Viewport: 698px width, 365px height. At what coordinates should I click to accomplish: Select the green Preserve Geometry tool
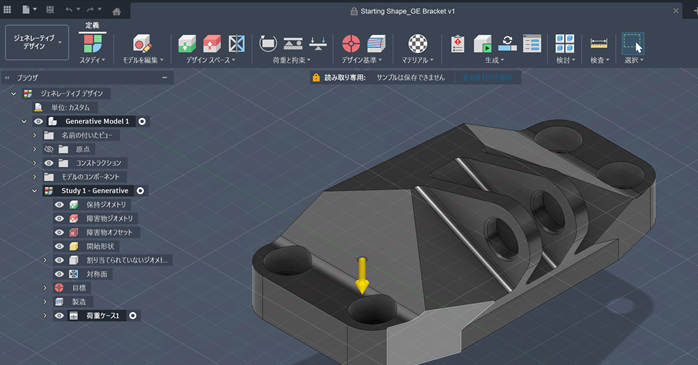pos(187,44)
